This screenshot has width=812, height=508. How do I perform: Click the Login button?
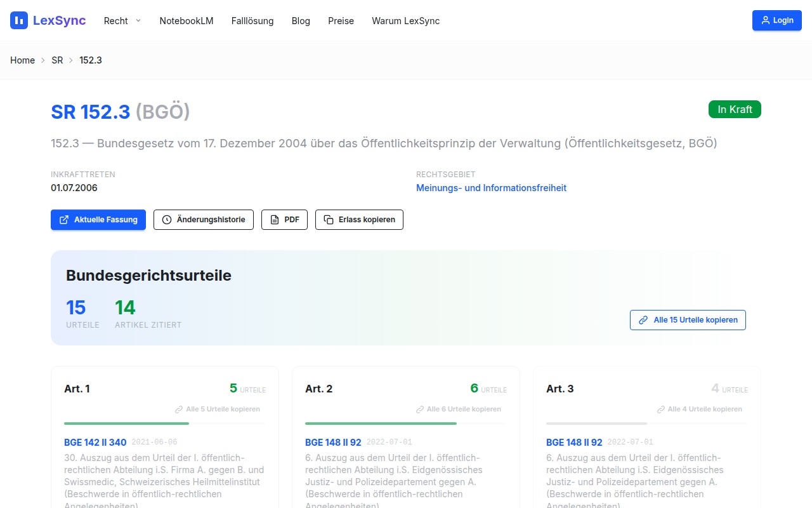point(777,20)
